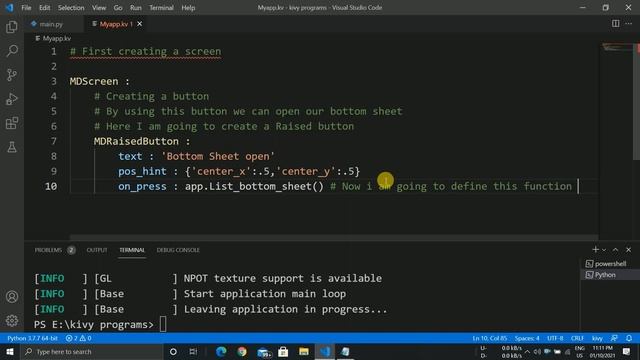Image resolution: width=640 pixels, height=360 pixels.
Task: Click the MDRaisedButton text on line 7
Action: tap(136, 141)
